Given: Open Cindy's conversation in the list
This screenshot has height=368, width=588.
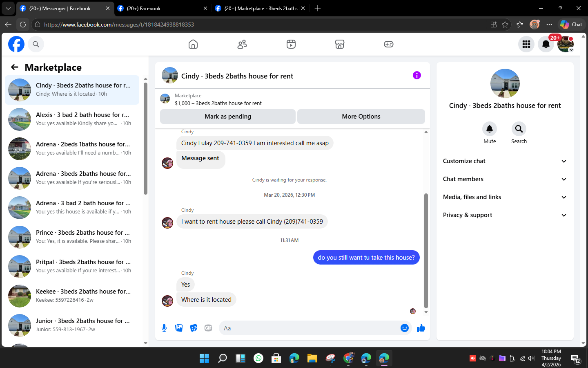Looking at the screenshot, I should 72,90.
